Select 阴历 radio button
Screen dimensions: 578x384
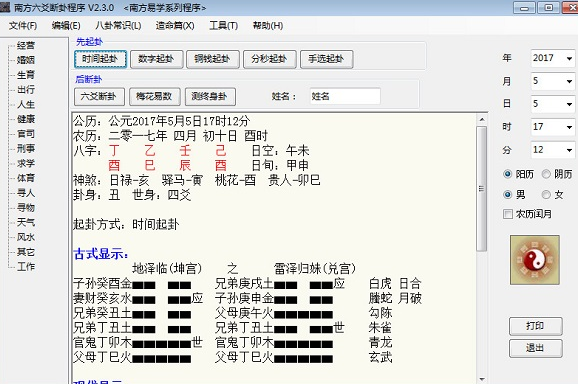[546, 174]
